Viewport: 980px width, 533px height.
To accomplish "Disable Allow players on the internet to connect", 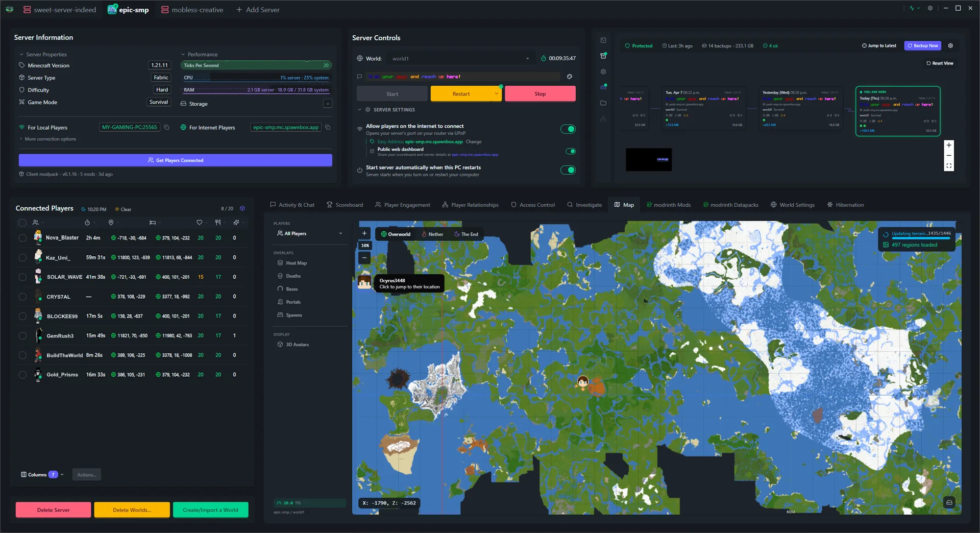I will (568, 129).
